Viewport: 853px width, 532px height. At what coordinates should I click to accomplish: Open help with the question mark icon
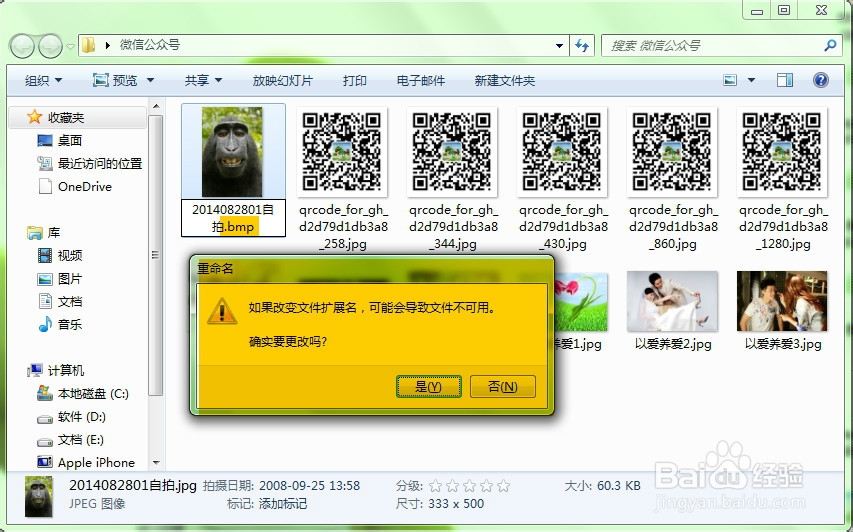(x=821, y=81)
